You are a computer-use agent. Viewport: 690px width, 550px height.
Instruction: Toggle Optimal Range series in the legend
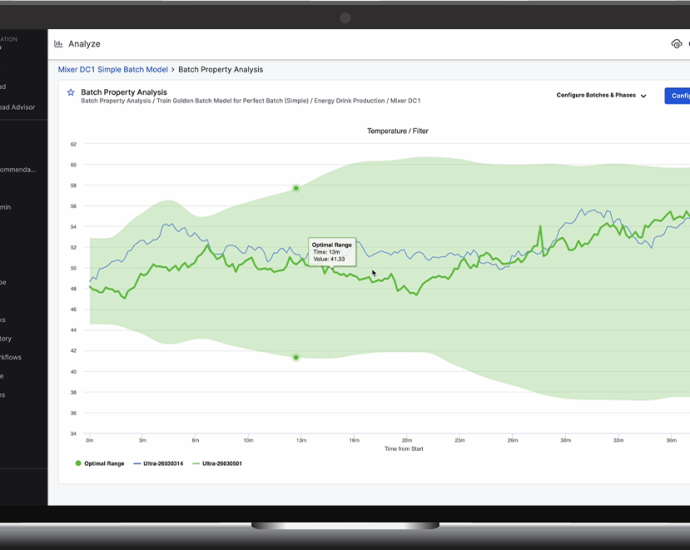(100, 464)
